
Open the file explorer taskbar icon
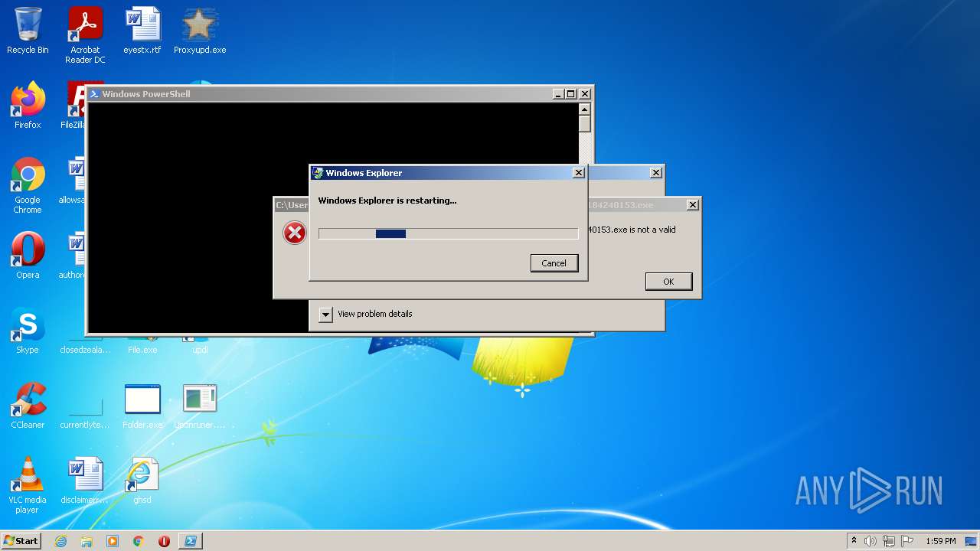(x=87, y=541)
